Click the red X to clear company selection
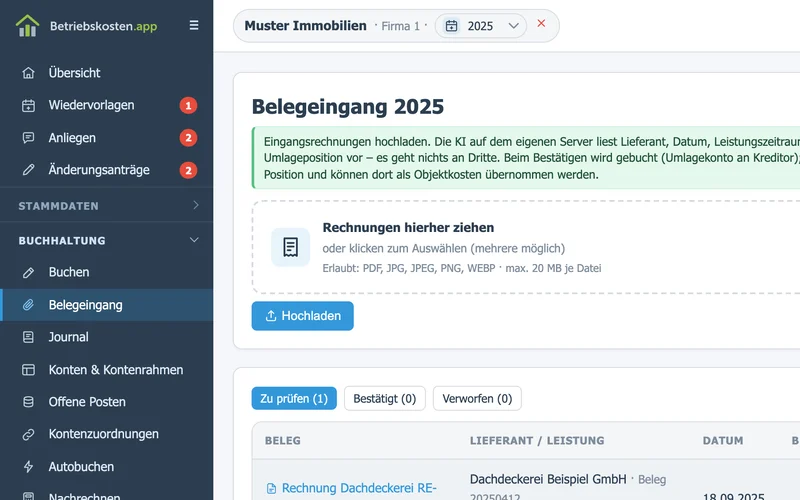This screenshot has width=800, height=500. point(541,23)
